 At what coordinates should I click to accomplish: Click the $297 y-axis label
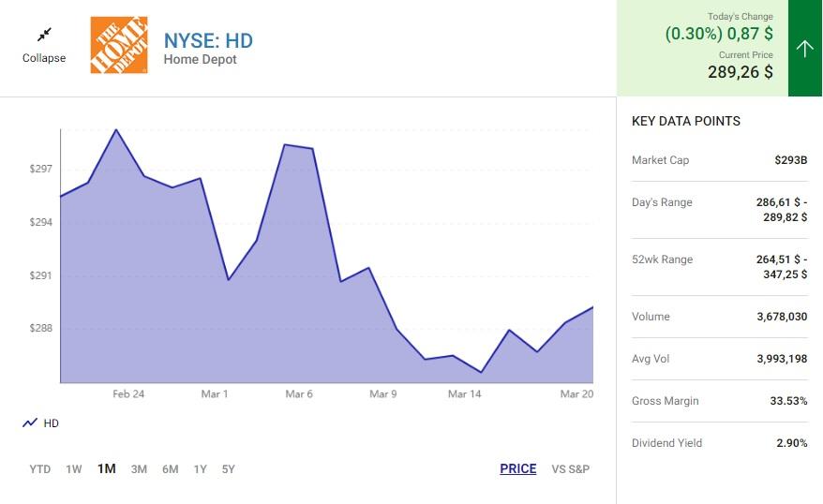click(41, 169)
